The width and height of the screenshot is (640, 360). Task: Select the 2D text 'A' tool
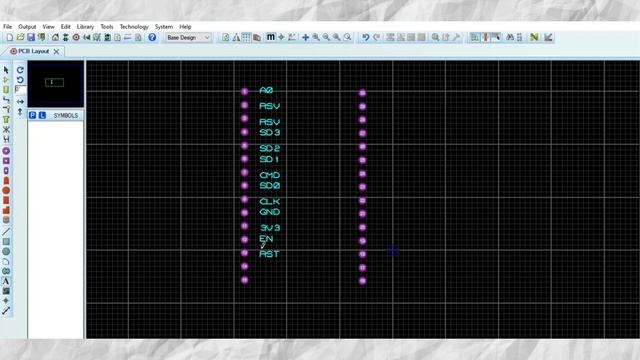pyautogui.click(x=6, y=281)
